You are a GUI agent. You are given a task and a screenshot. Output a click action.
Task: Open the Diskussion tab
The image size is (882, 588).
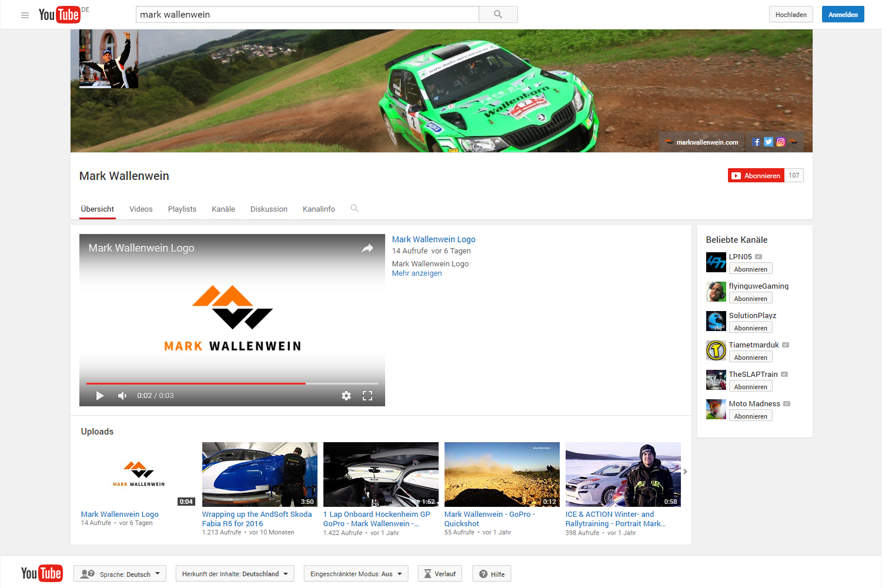pos(269,209)
